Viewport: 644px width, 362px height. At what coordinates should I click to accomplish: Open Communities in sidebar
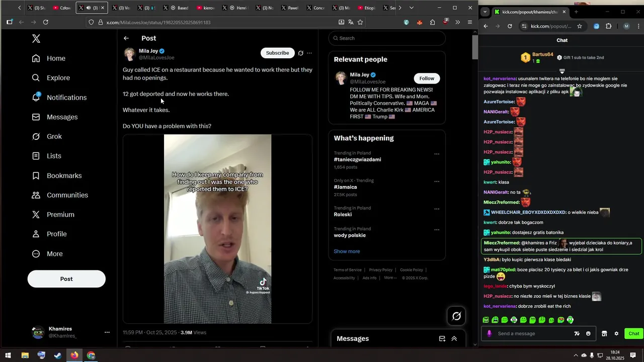[x=60, y=195]
